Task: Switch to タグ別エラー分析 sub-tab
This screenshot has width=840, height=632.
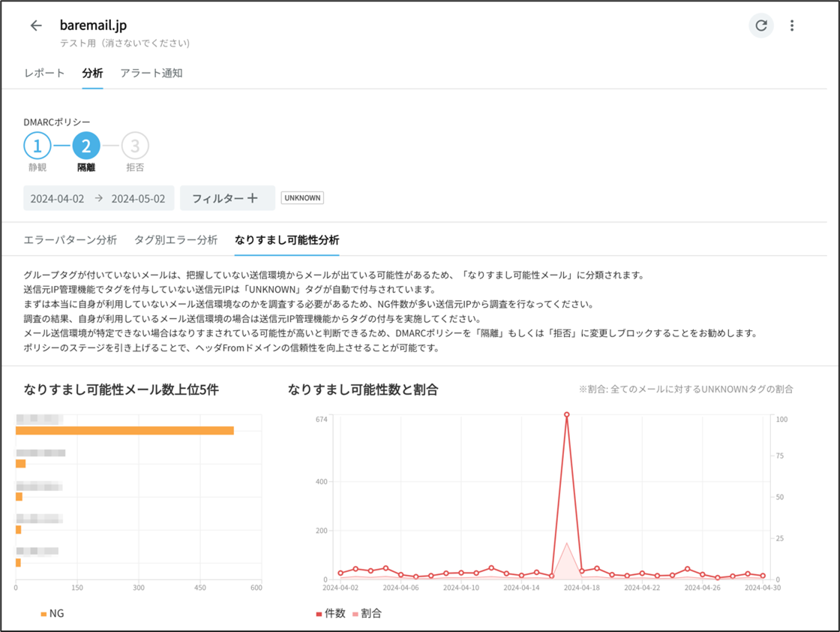Action: (x=175, y=240)
